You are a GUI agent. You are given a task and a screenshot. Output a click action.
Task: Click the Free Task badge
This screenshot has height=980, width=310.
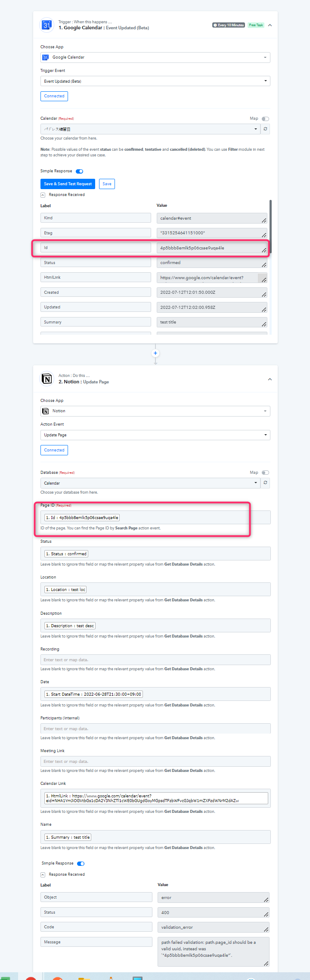[x=256, y=25]
